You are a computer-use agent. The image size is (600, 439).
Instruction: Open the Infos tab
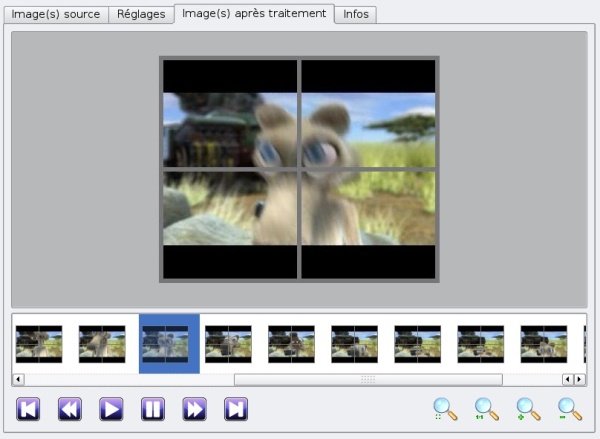(x=356, y=14)
